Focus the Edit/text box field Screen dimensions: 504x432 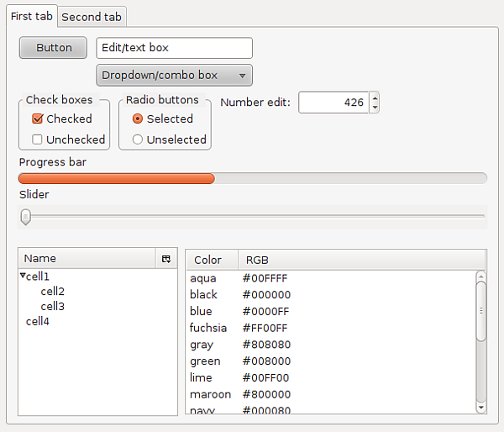click(174, 48)
